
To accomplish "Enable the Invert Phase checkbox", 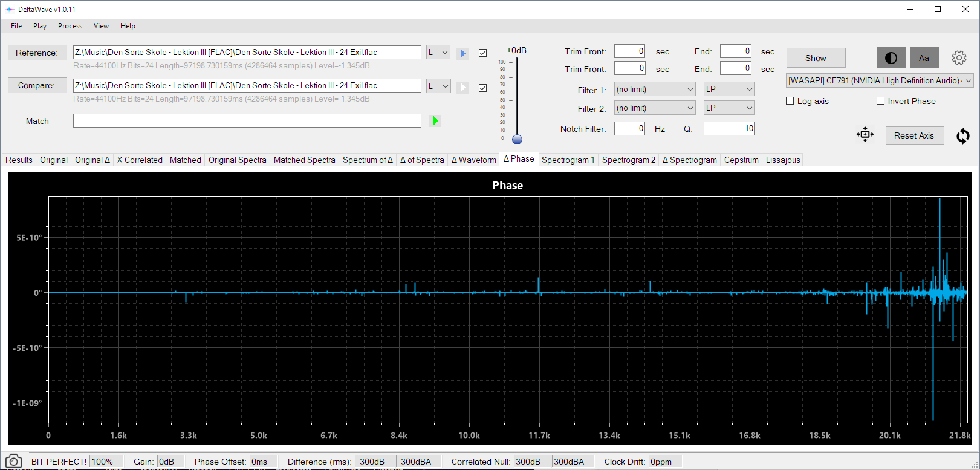I will 880,101.
